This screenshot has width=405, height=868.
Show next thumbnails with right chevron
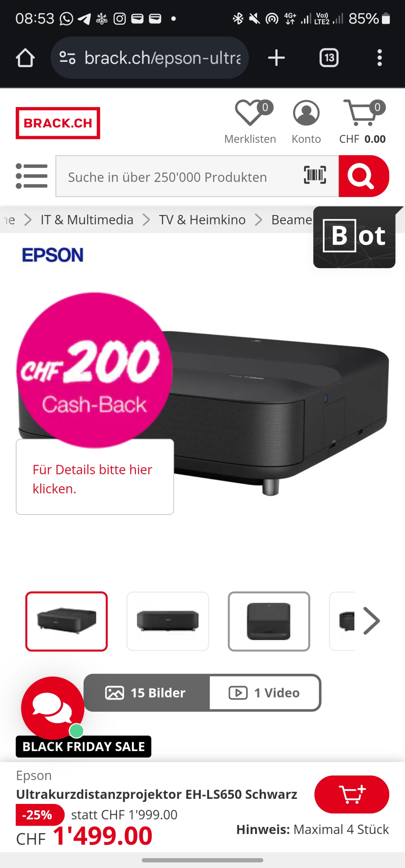pos(371,621)
